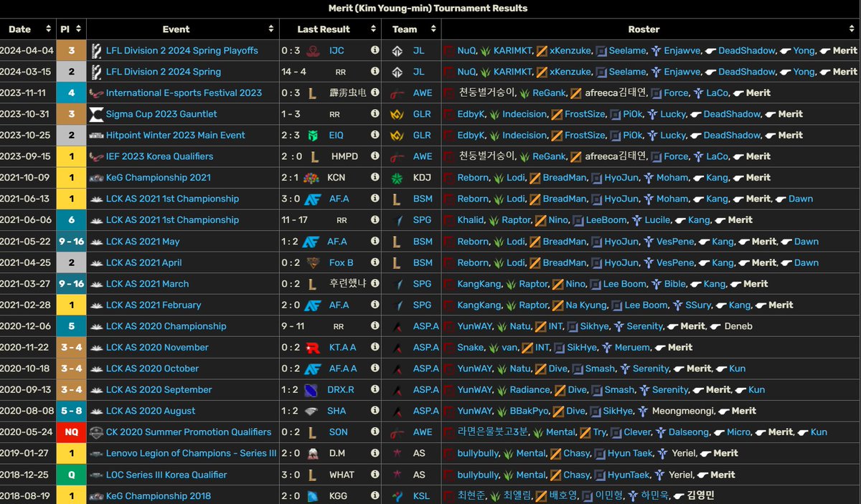Click the DRX.R opponent logo
This screenshot has width=861, height=504.
click(x=312, y=390)
